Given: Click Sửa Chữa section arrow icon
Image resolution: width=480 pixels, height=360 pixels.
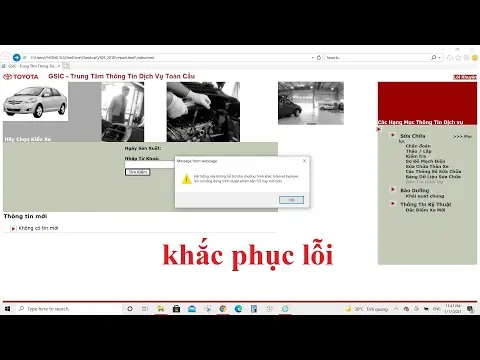Looking at the screenshot, I should pyautogui.click(x=393, y=135).
